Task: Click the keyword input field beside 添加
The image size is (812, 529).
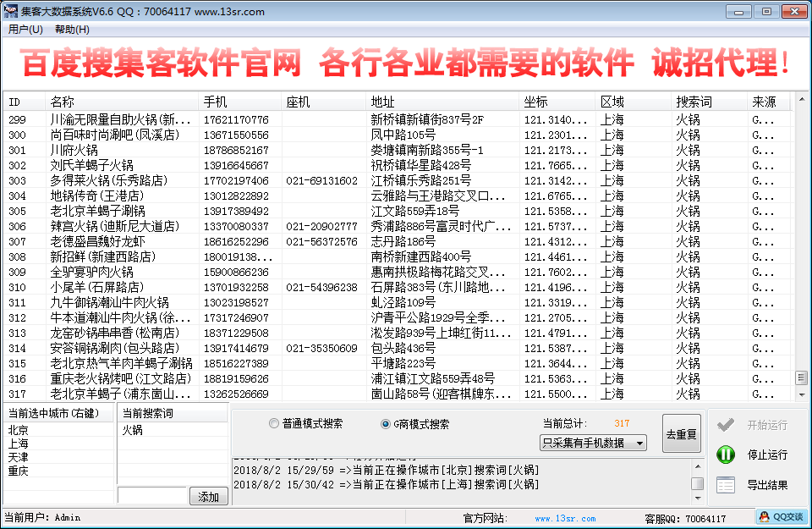Action: (152, 496)
